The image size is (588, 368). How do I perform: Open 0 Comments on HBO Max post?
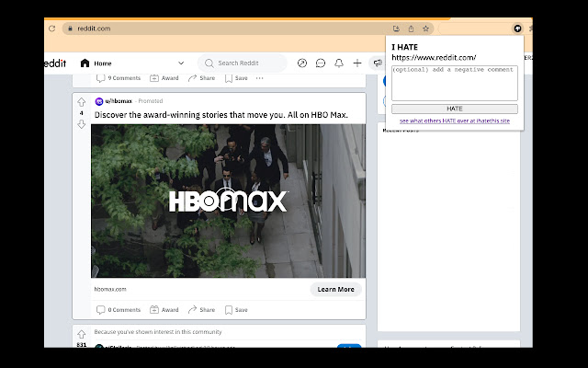(x=119, y=310)
